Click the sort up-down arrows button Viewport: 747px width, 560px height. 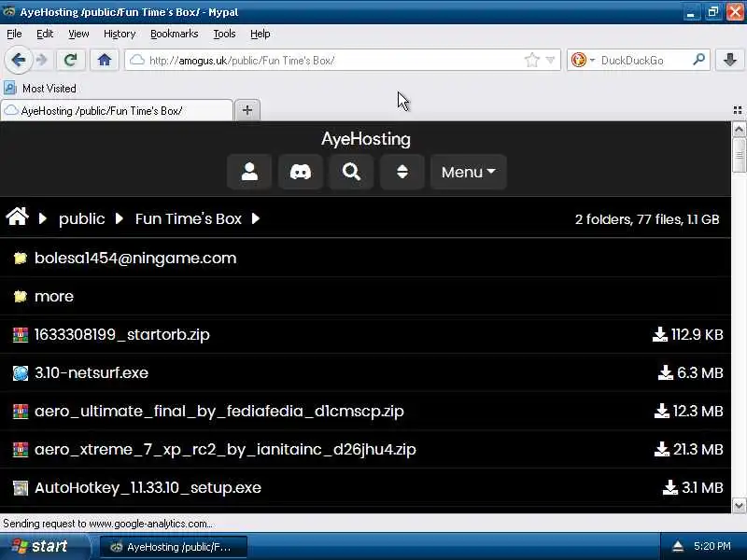tap(402, 172)
